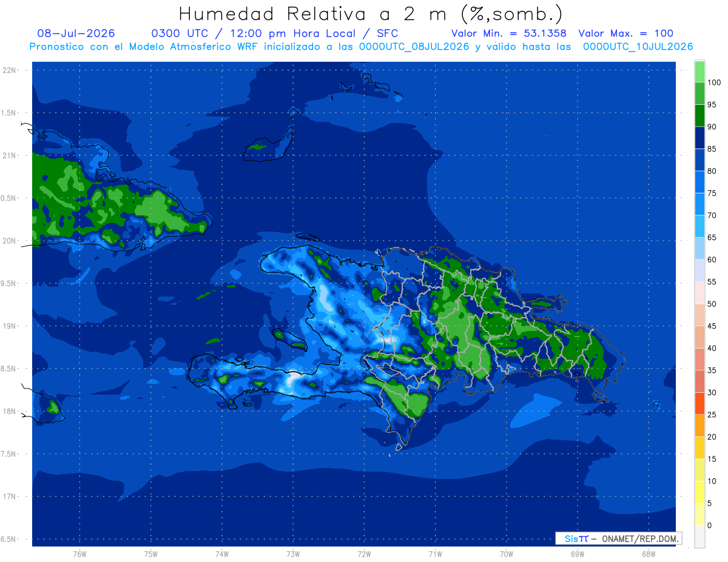Image resolution: width=728 pixels, height=562 pixels.
Task: Click the 75–80 legend color band
Action: (699, 182)
